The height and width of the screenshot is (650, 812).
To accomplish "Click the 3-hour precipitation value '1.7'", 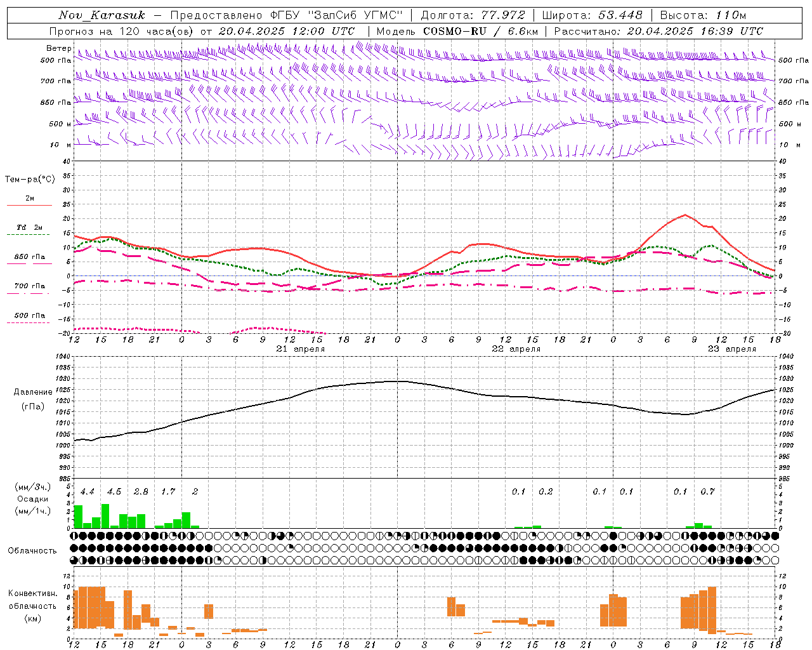I will point(168,492).
